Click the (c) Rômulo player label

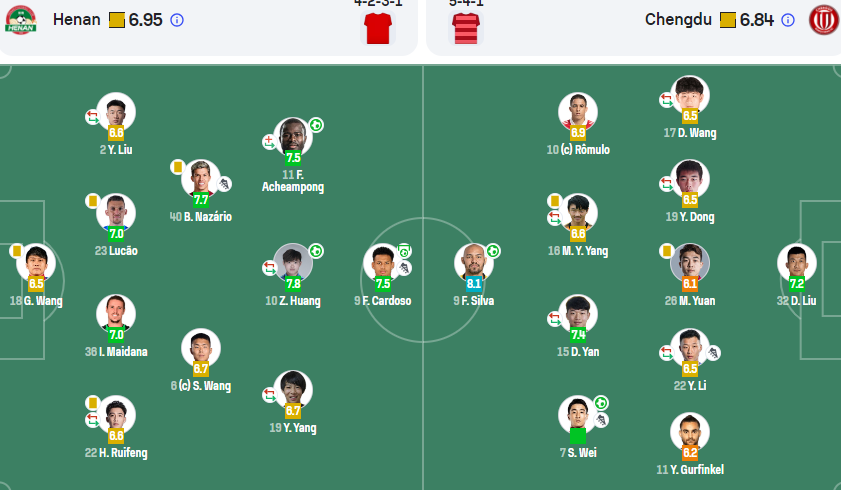click(x=578, y=150)
